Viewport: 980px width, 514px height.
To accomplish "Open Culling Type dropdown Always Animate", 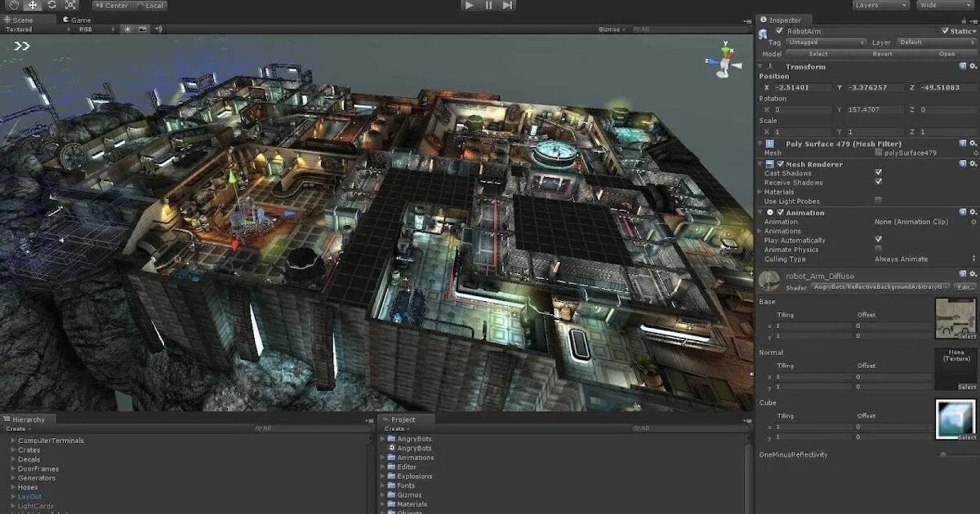I will click(925, 259).
